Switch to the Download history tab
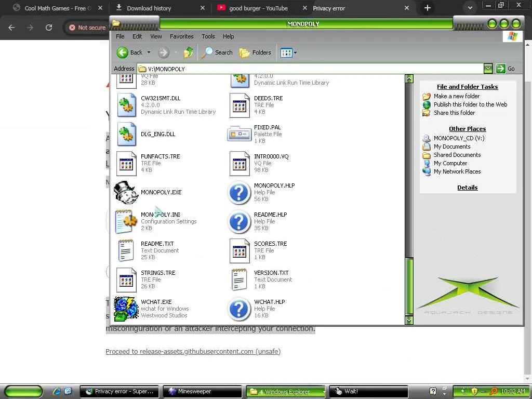Image resolution: width=532 pixels, height=399 pixels. pyautogui.click(x=149, y=8)
